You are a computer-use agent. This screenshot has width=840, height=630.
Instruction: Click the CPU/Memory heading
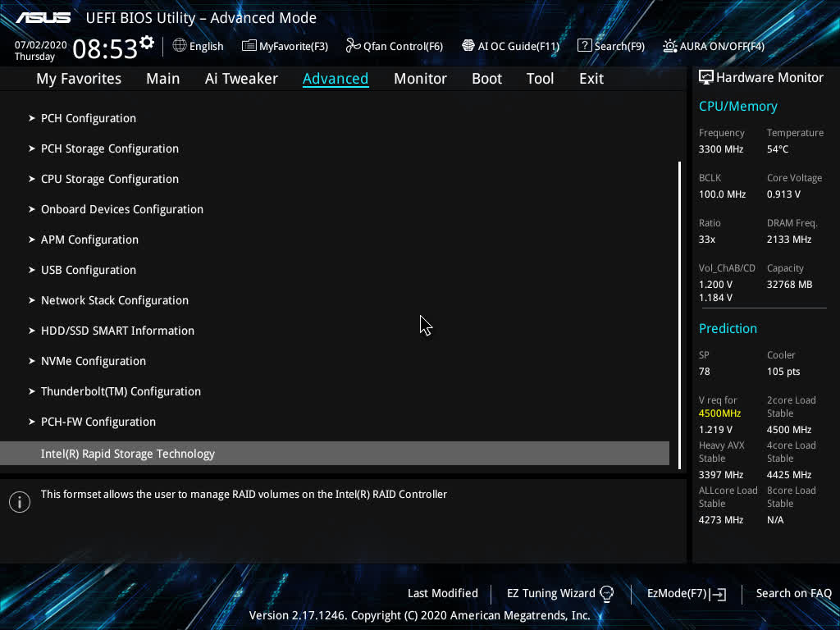pos(737,107)
